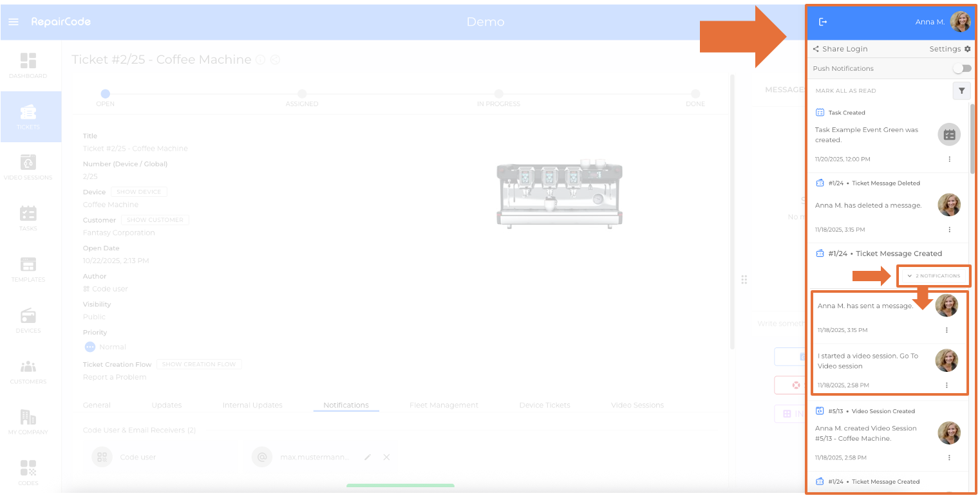Click Anna M. profile avatar in header
The image size is (980, 498).
coord(959,22)
